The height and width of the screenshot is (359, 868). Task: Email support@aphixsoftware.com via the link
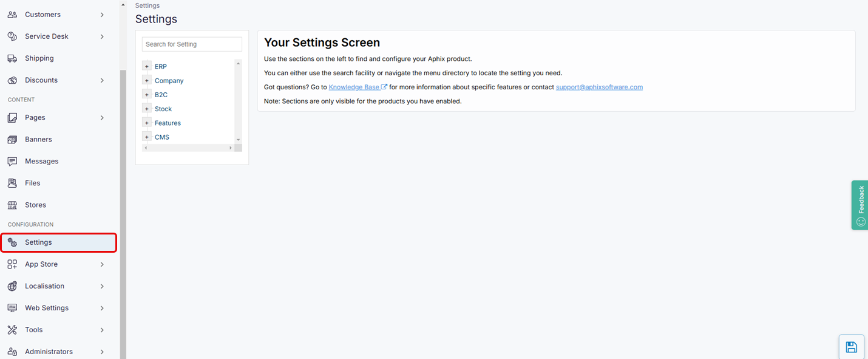598,86
